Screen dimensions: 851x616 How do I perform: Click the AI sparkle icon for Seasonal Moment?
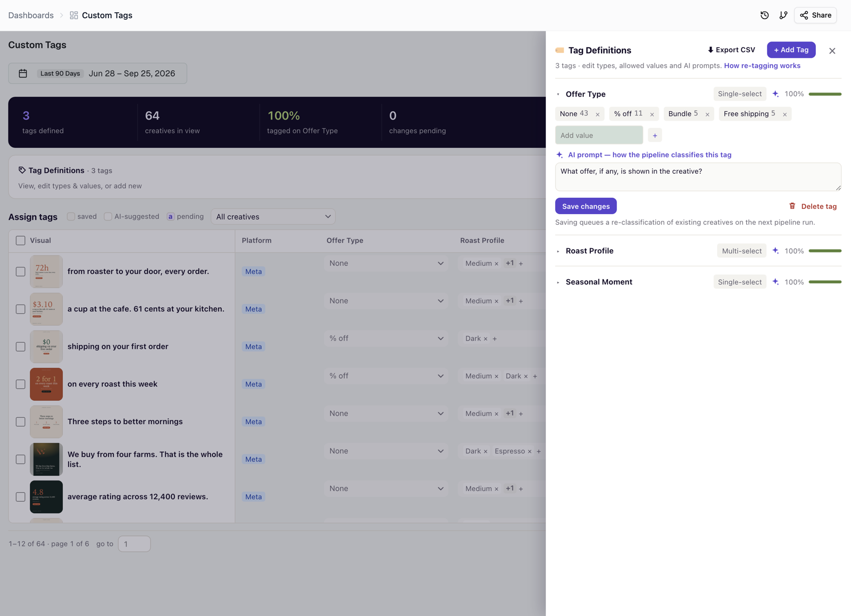775,282
